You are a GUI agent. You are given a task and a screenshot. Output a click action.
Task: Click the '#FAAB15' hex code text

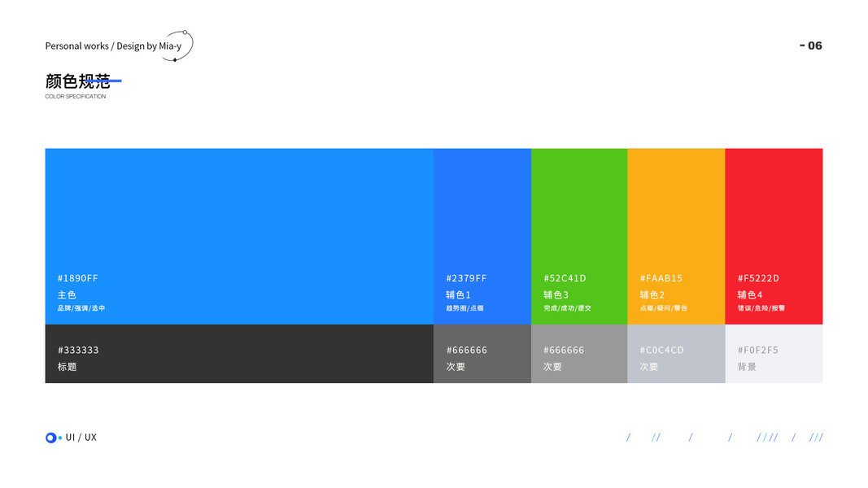pos(661,278)
